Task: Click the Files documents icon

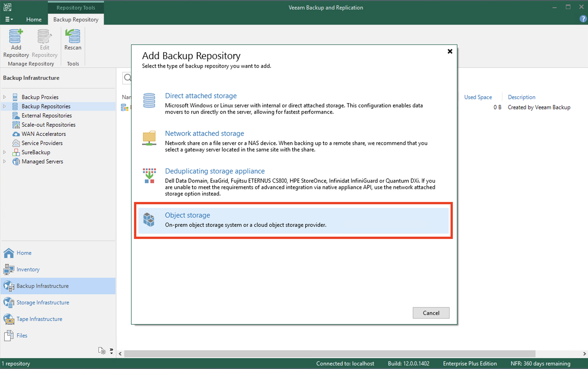Action: point(9,335)
